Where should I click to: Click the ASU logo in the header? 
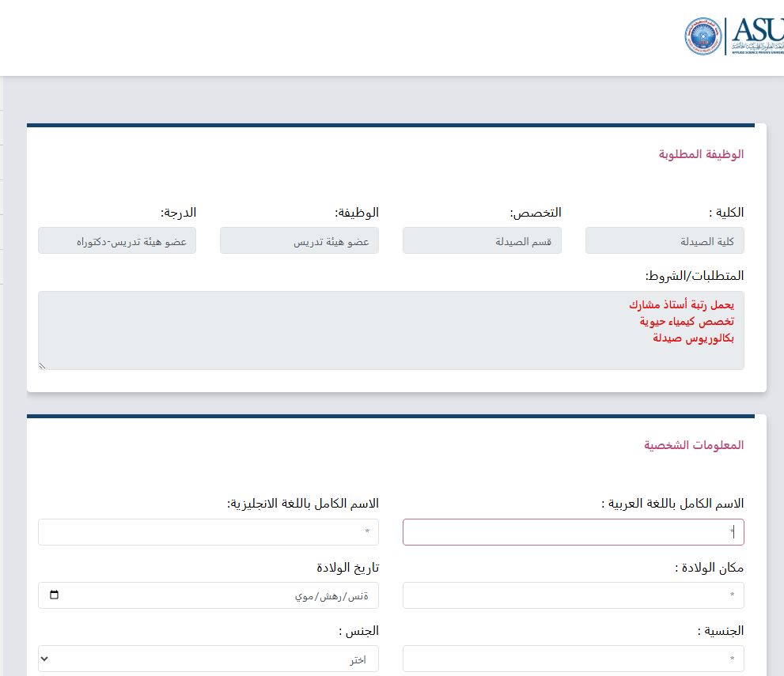coord(756,36)
